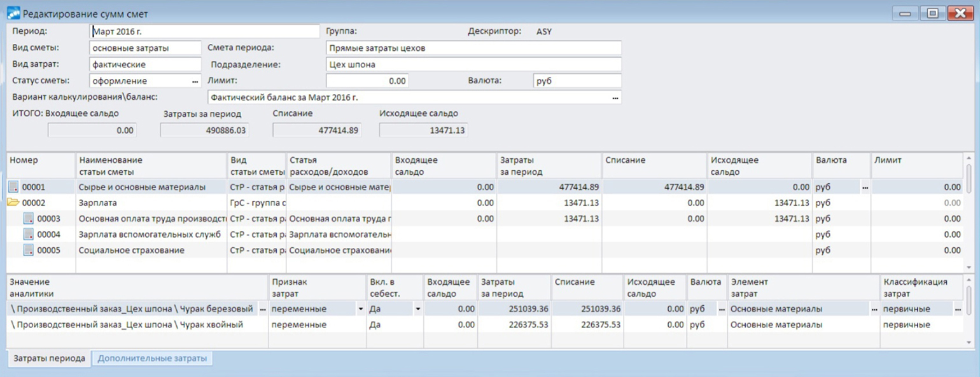Open Признак затрат dropdown for Чурак березовый

pyautogui.click(x=361, y=309)
